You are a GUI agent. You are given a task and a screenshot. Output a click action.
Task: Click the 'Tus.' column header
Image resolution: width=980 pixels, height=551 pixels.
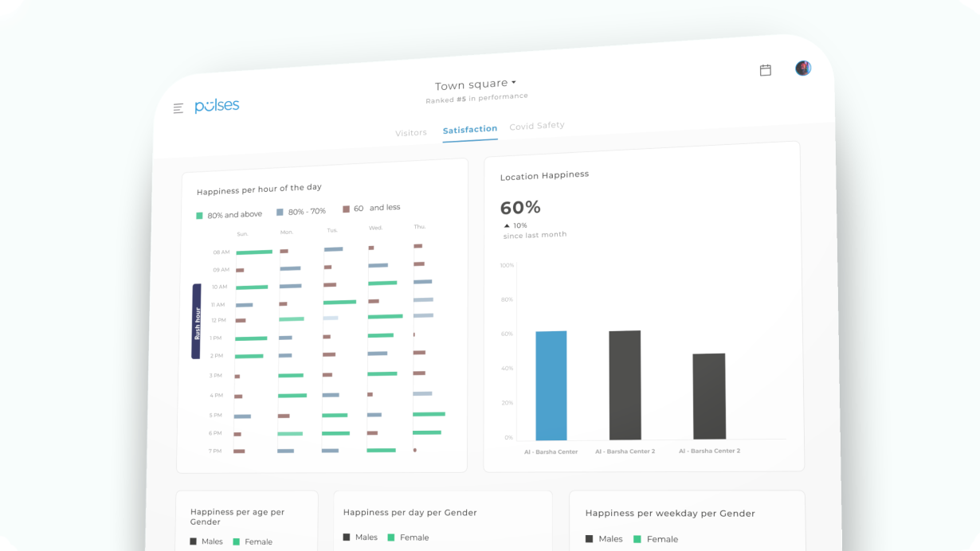point(332,230)
